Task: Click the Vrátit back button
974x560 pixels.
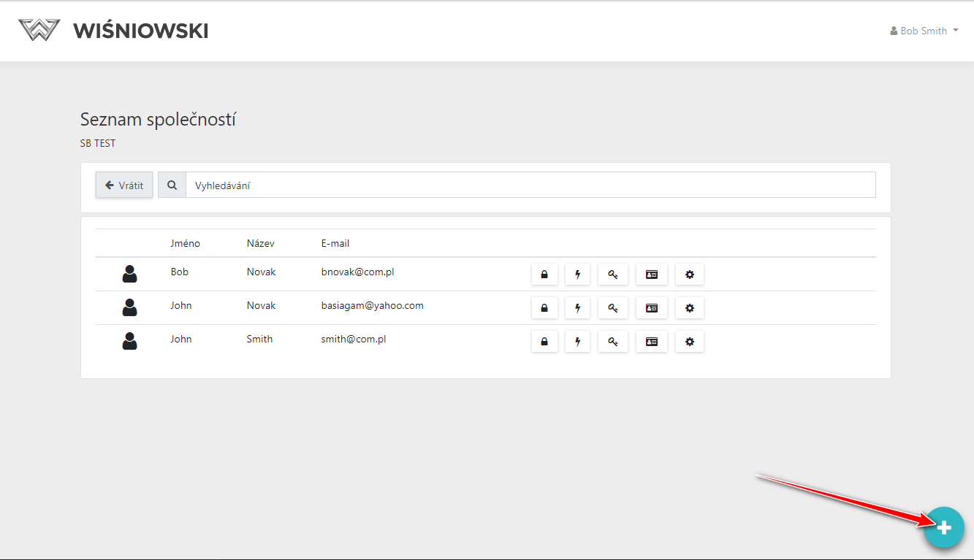Action: (124, 185)
